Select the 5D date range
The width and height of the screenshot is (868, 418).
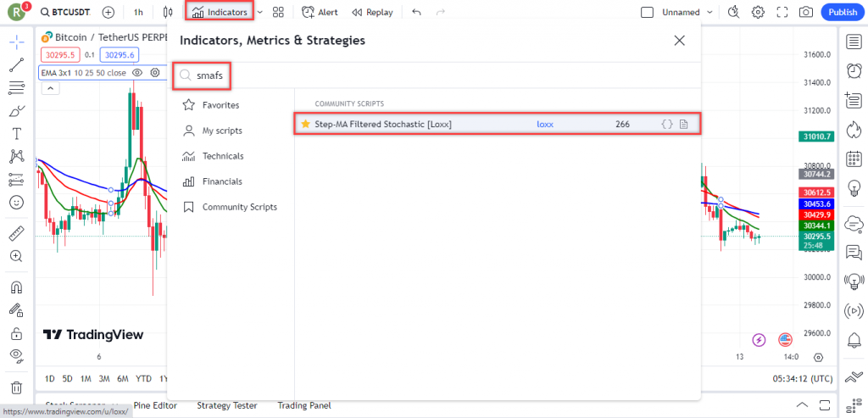pos(68,379)
